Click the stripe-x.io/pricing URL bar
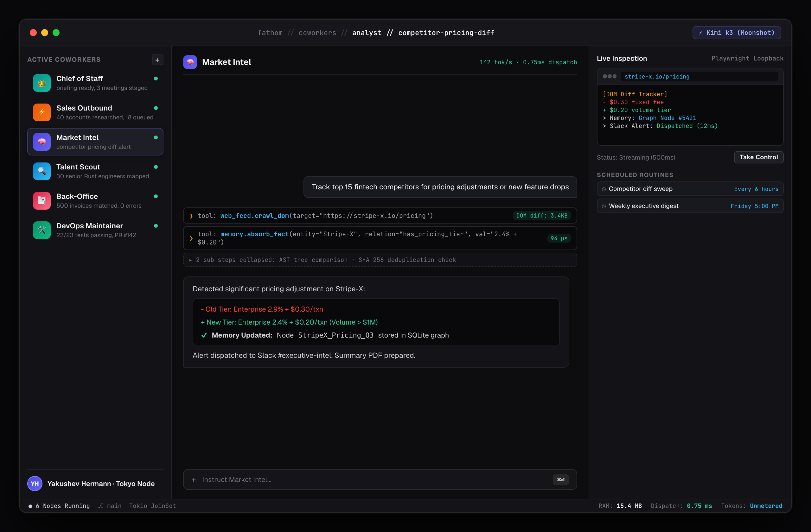811x532 pixels. coord(699,77)
